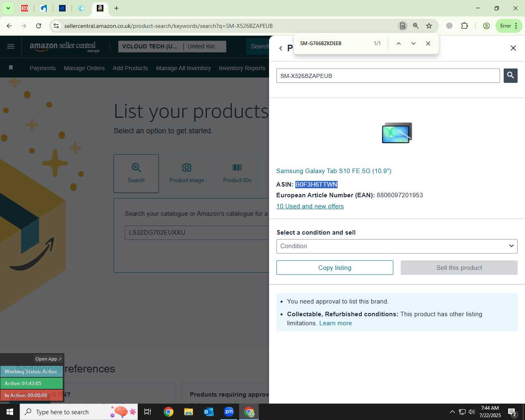525x420 pixels.
Task: Open the volume control in system tray
Action: click(472, 412)
